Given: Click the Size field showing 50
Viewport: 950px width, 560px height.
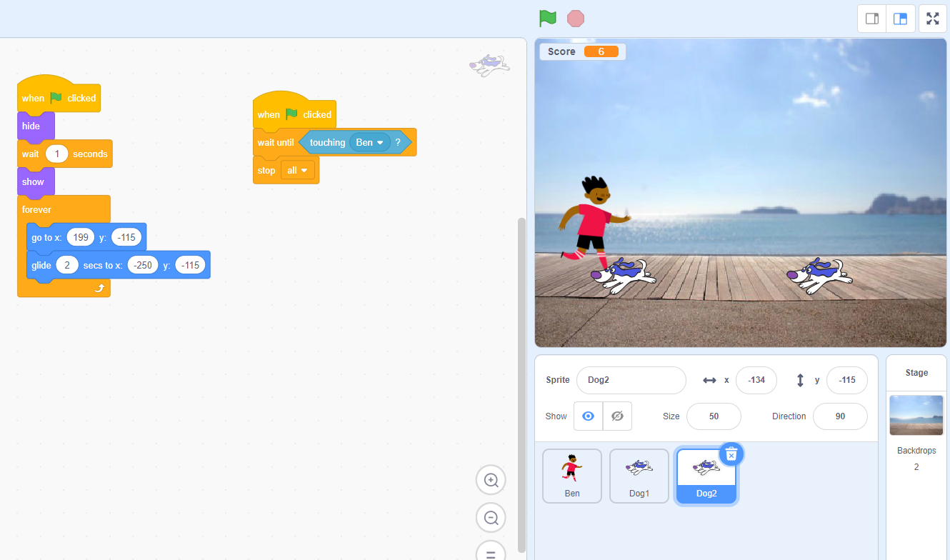Looking at the screenshot, I should click(713, 416).
